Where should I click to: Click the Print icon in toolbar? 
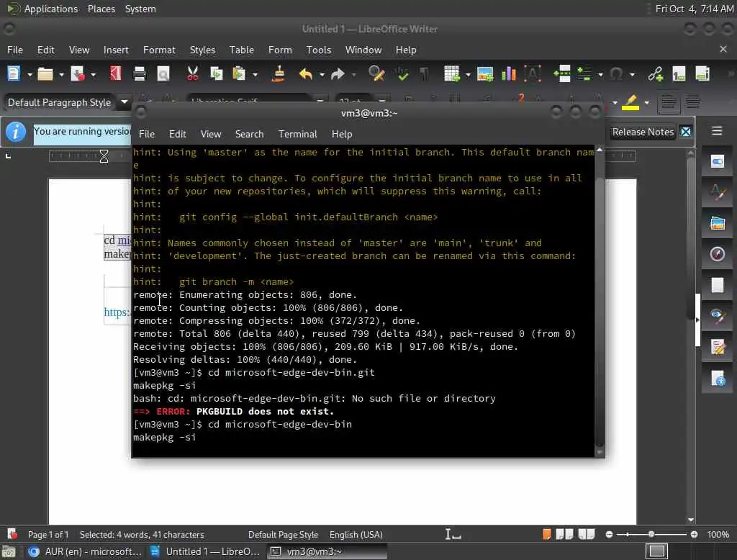click(140, 74)
